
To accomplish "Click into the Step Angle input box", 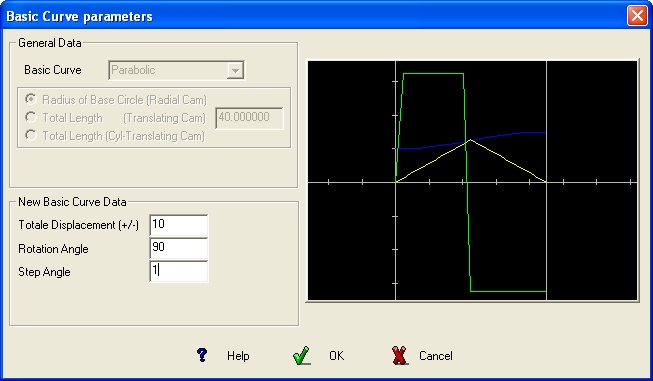I will click(x=179, y=271).
